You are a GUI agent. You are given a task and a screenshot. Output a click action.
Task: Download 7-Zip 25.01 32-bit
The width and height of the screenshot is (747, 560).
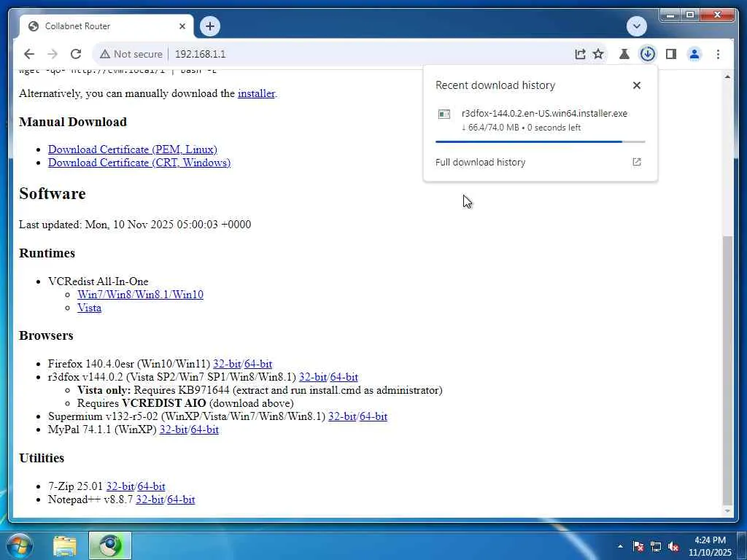[120, 486]
